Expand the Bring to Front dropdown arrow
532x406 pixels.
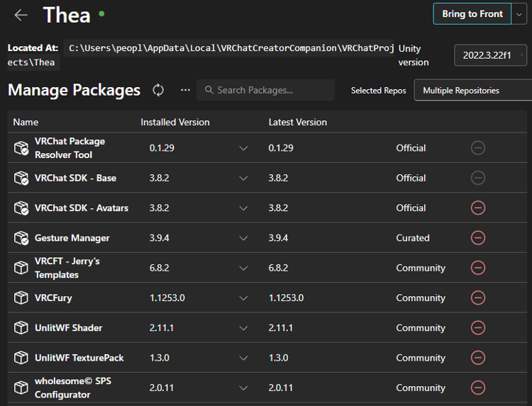pyautogui.click(x=519, y=14)
